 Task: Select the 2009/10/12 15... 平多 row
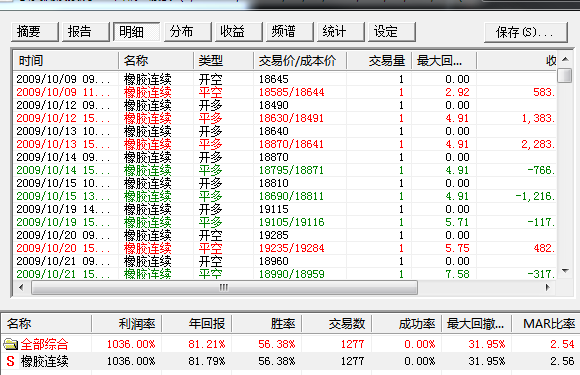click(x=285, y=118)
